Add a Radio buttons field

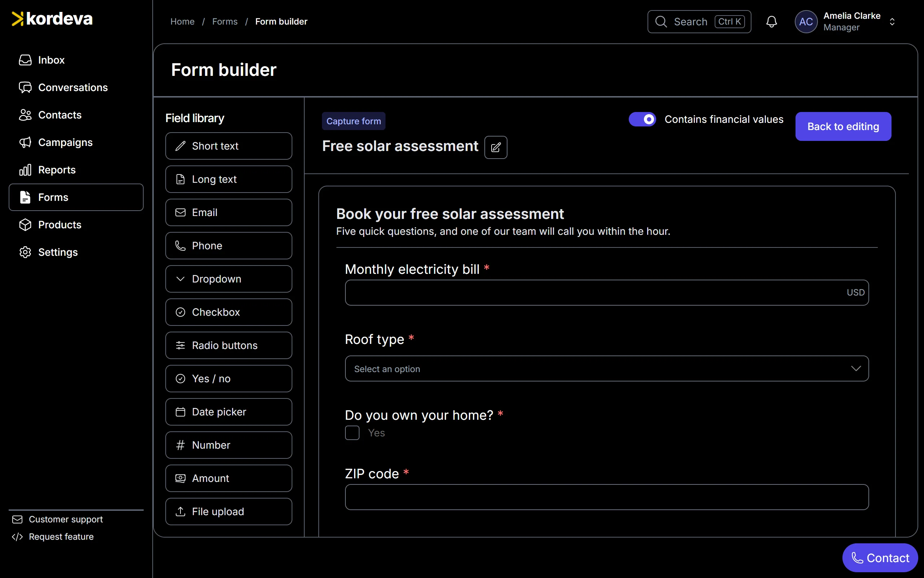click(x=229, y=346)
